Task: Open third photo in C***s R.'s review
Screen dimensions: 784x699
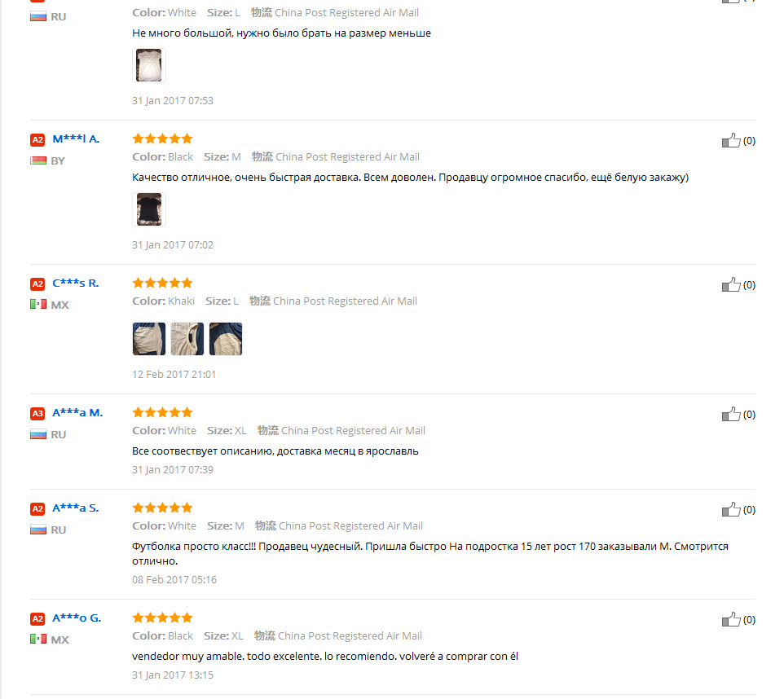Action: tap(226, 339)
